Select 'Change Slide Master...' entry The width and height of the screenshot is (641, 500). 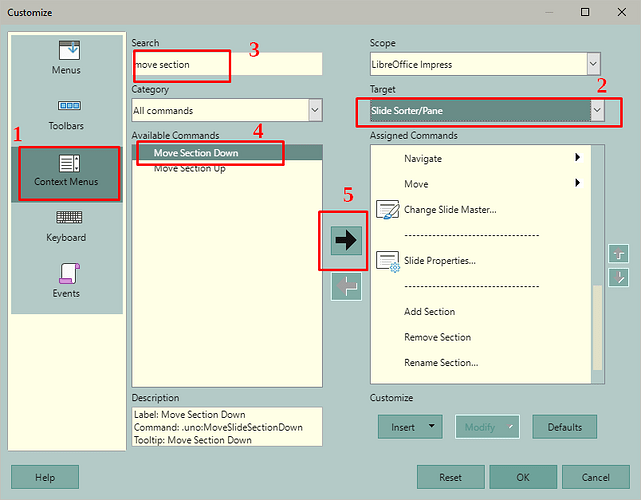pyautogui.click(x=450, y=210)
